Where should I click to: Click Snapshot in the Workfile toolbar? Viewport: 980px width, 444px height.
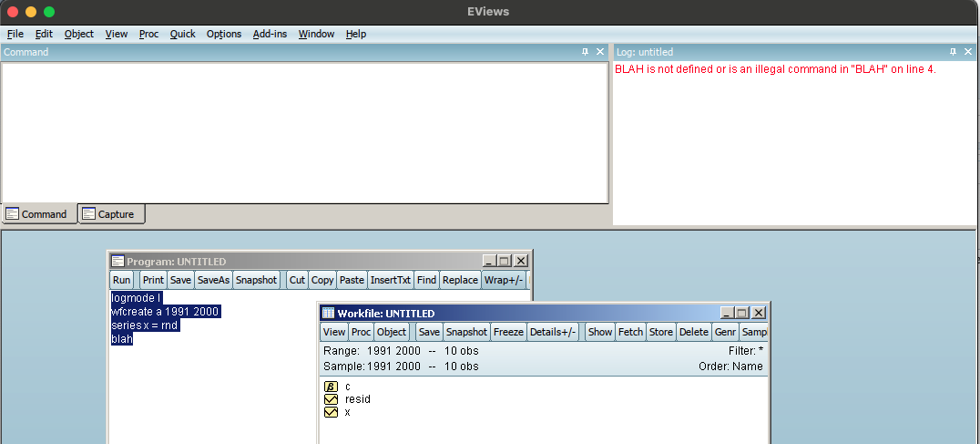click(467, 332)
